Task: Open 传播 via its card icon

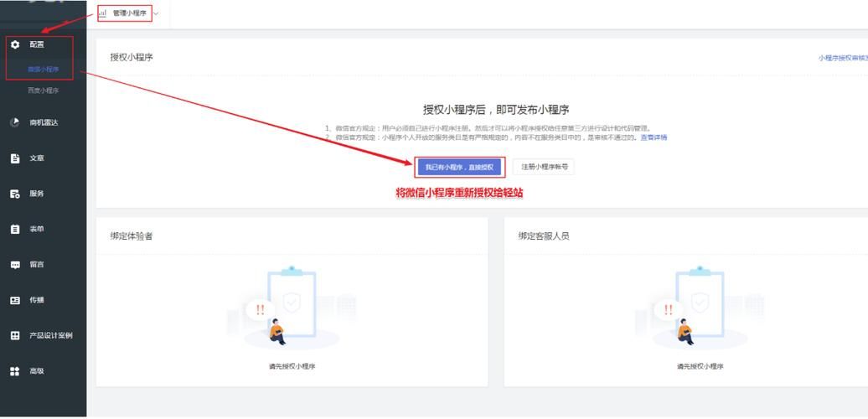Action: tap(15, 300)
